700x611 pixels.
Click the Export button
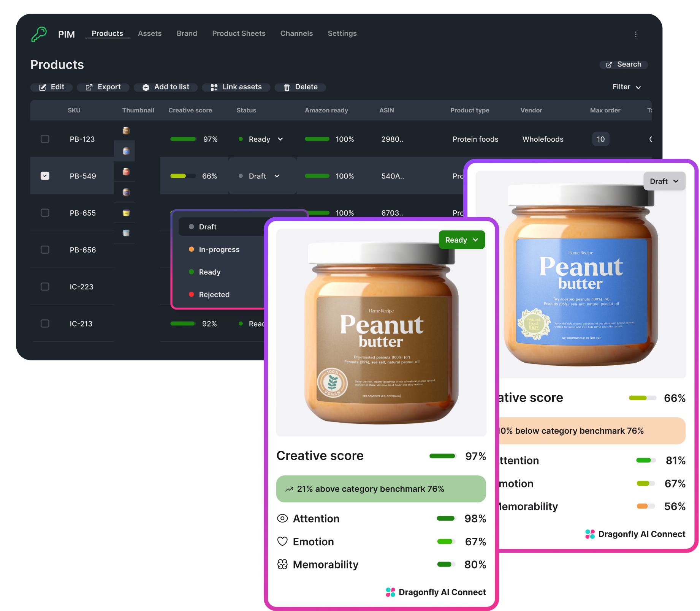tap(103, 87)
